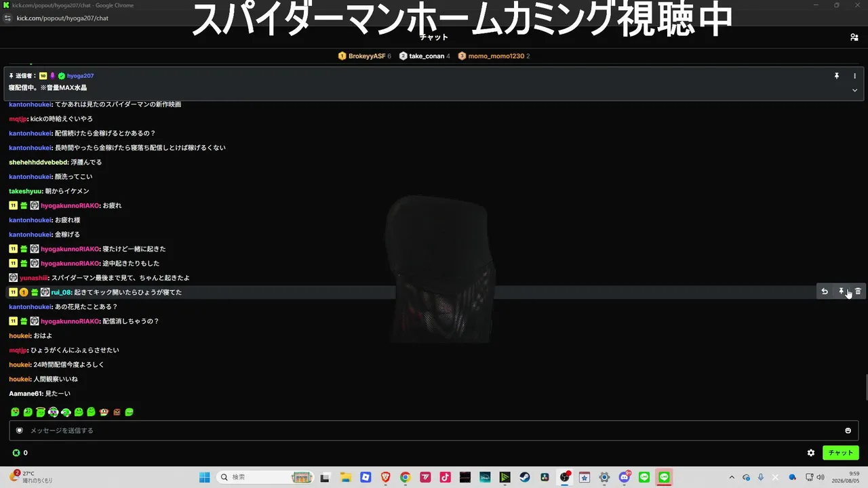Open the weather widget 27°C
The image size is (868, 488).
click(31, 477)
